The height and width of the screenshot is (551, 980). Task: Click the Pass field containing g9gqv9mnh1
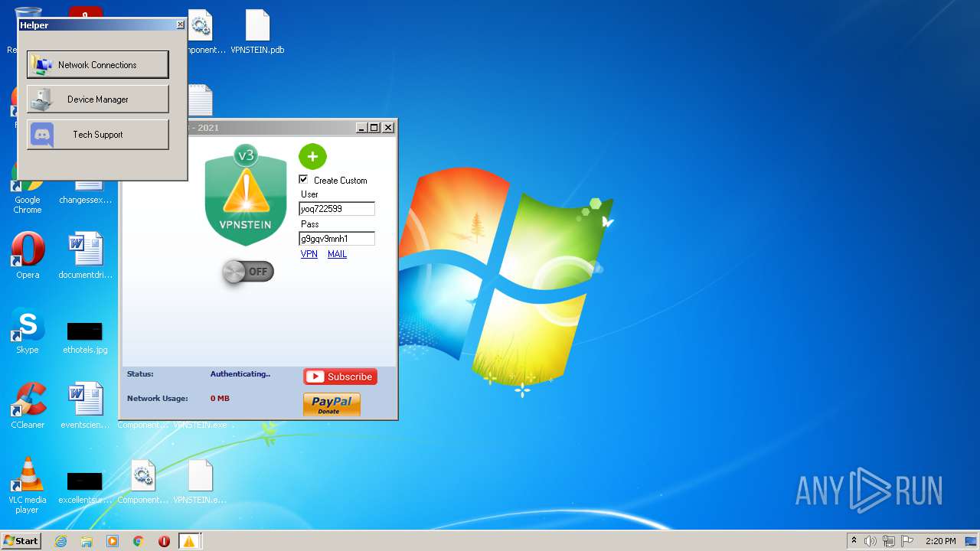coord(337,239)
